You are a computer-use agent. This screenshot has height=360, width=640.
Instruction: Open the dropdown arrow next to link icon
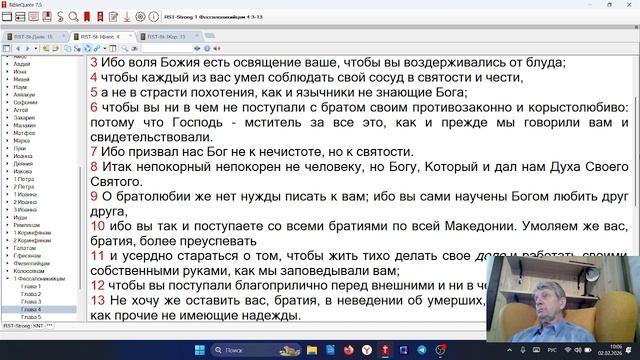[105, 49]
